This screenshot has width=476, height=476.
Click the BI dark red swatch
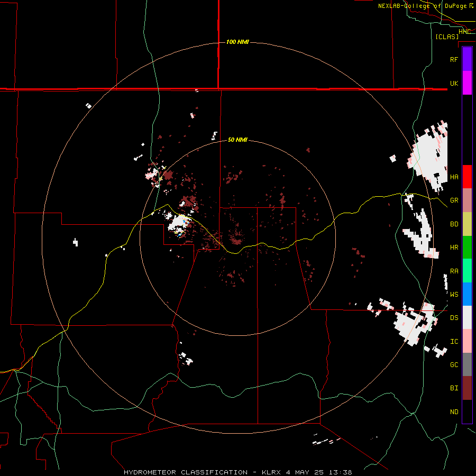[467, 388]
